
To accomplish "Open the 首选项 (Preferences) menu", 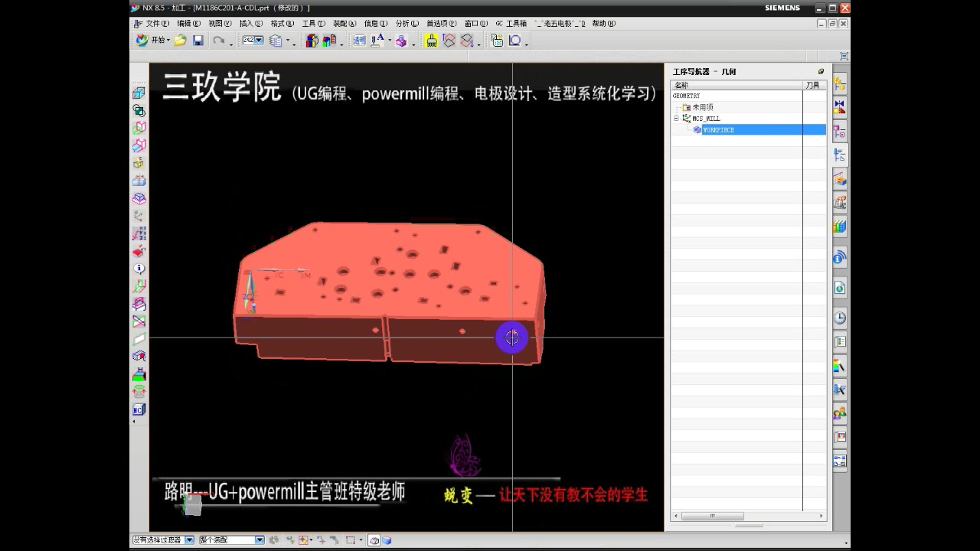I will point(442,24).
